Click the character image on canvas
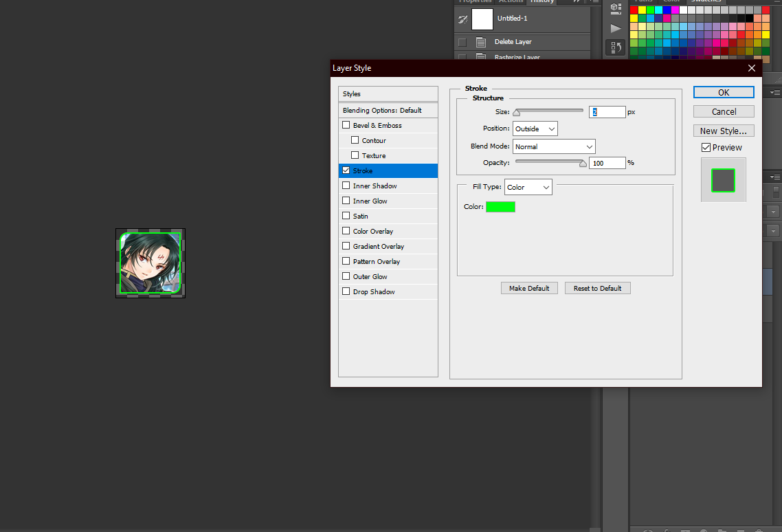This screenshot has height=532, width=782. (150, 263)
